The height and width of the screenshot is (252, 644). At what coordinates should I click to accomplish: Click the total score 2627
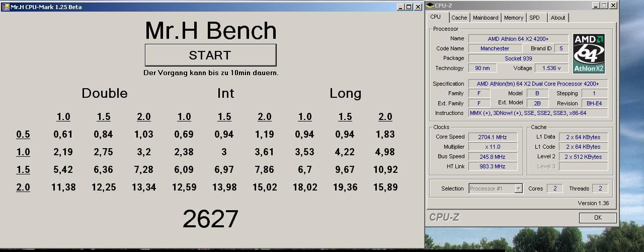pyautogui.click(x=210, y=219)
